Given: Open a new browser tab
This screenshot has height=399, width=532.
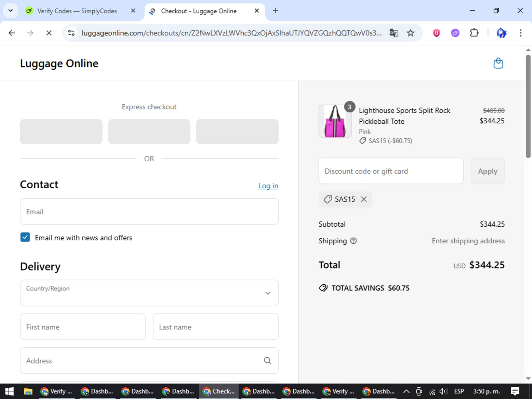Looking at the screenshot, I should coord(275,11).
